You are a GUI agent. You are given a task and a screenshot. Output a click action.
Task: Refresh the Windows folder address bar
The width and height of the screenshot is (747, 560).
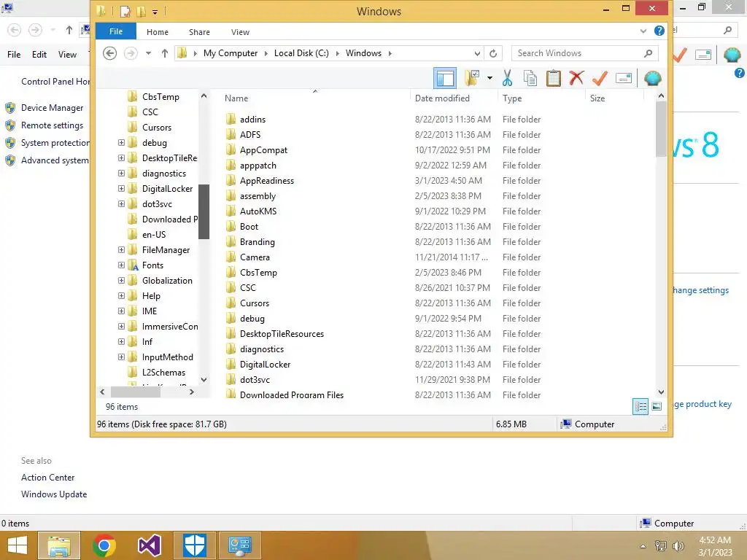493,53
